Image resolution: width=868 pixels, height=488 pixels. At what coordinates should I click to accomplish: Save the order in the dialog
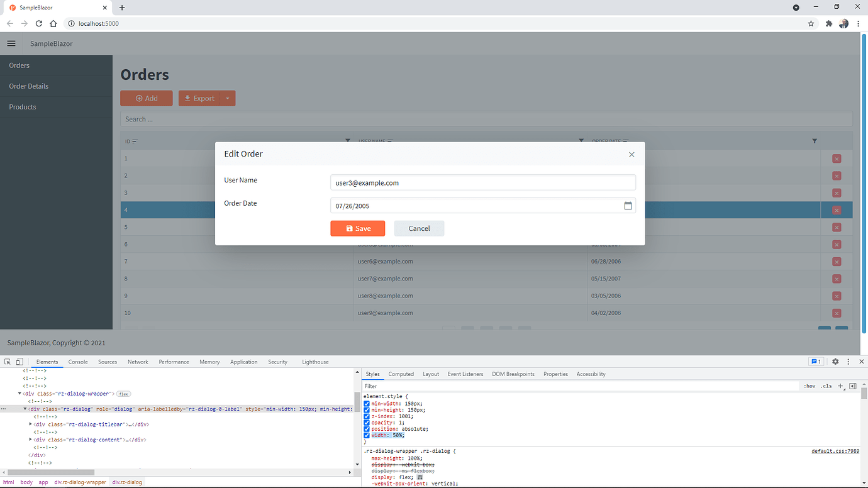pos(358,228)
